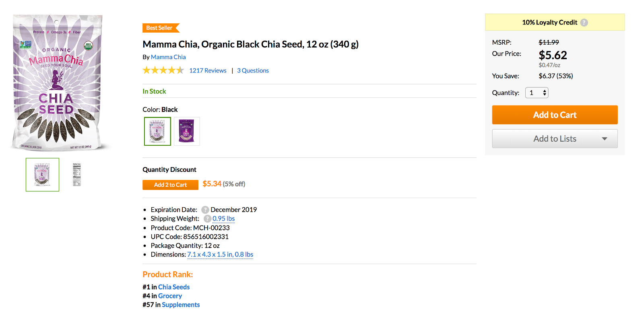Open the Quantity dropdown selector
The image size is (644, 324).
point(537,93)
